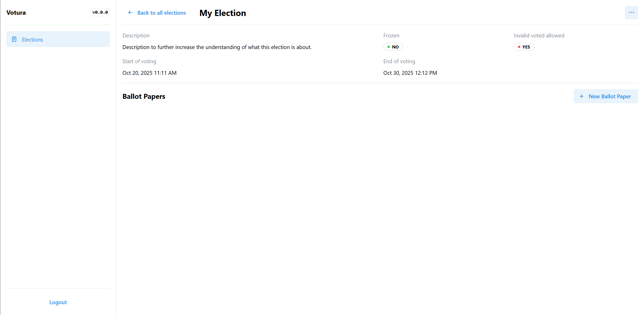644x315 pixels.
Task: Click the Invalid voted allowed YES badge
Action: [524, 47]
